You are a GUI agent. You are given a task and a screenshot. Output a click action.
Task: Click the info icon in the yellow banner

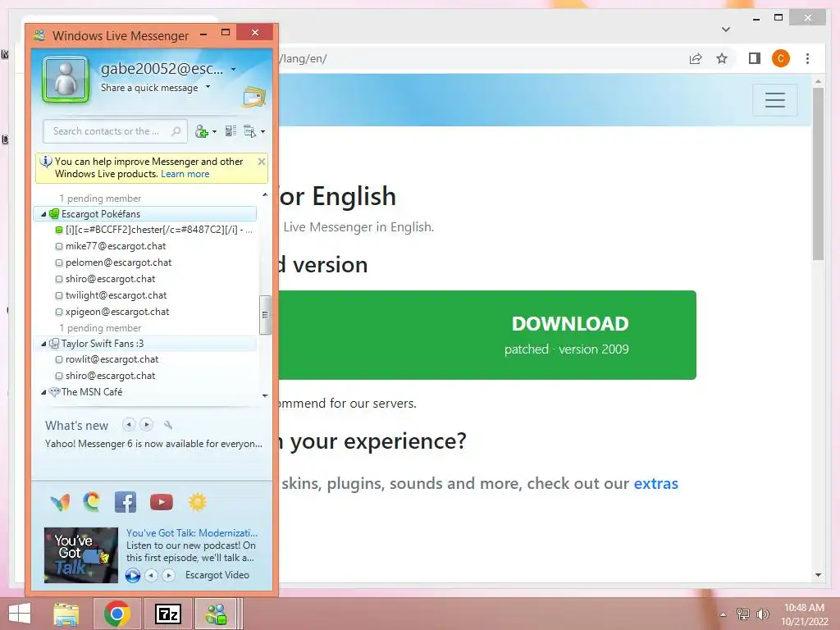46,162
